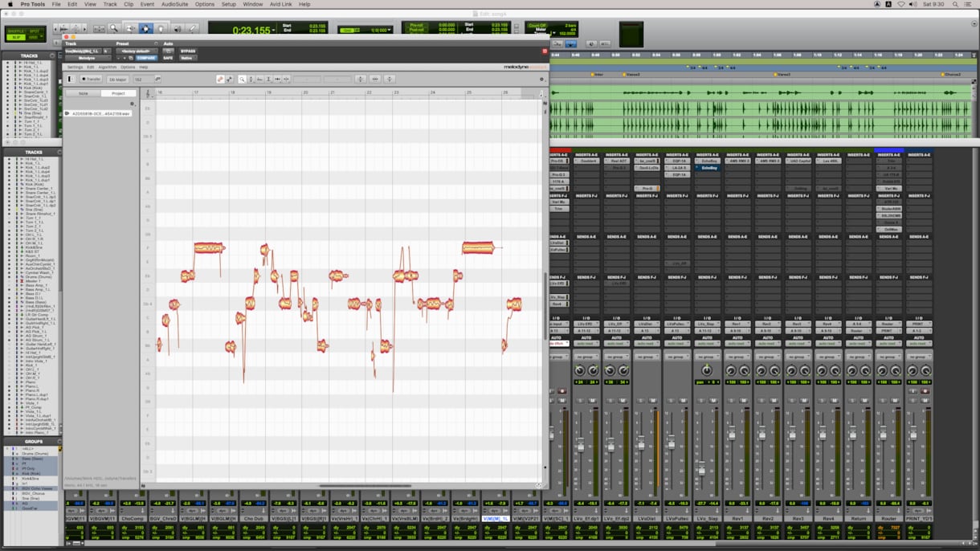Toggle the plug-in BYPASS button

188,51
